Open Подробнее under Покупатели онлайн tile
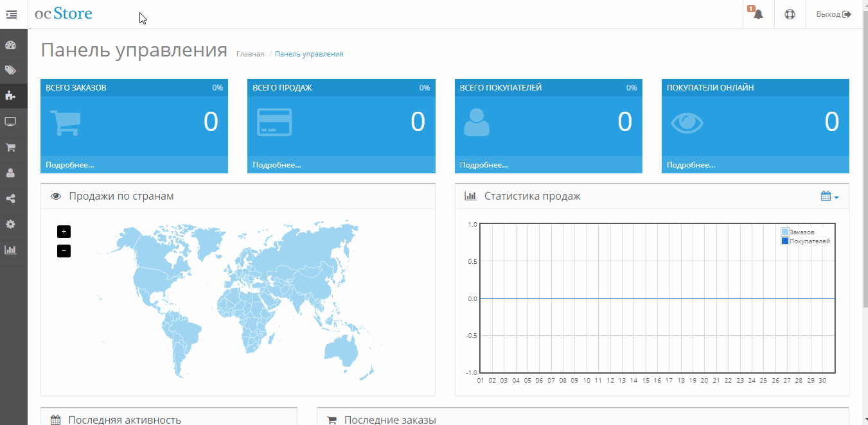 [691, 165]
